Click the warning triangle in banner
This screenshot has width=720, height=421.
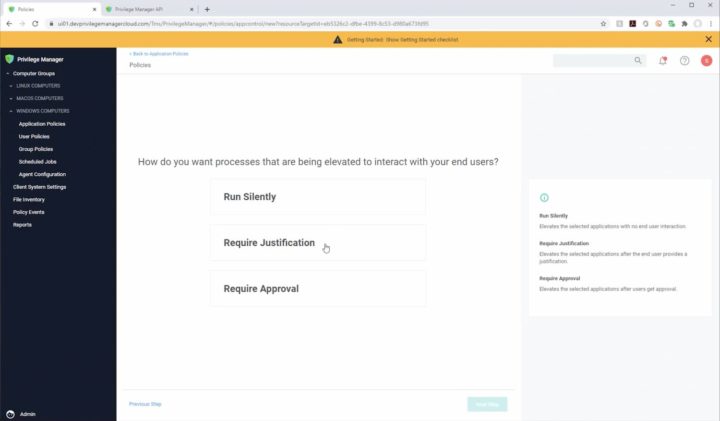(x=338, y=39)
